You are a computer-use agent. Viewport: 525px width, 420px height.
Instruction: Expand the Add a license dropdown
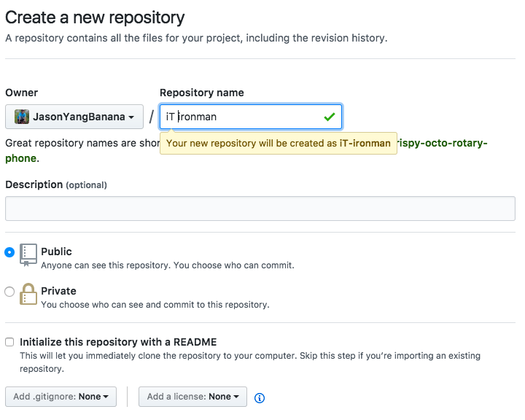192,397
